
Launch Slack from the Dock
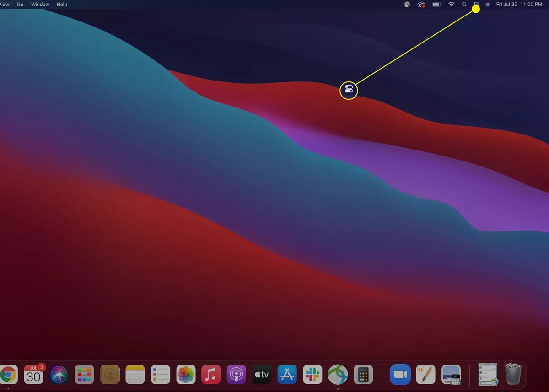[312, 375]
